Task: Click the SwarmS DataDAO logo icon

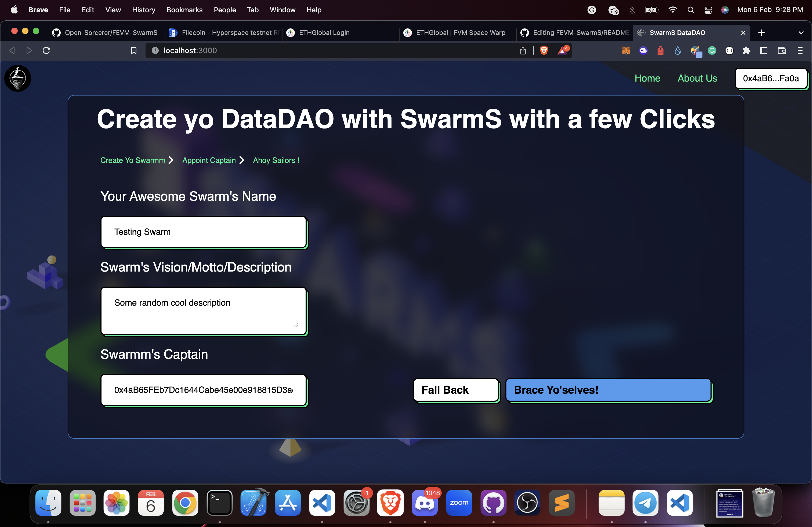Action: click(18, 78)
